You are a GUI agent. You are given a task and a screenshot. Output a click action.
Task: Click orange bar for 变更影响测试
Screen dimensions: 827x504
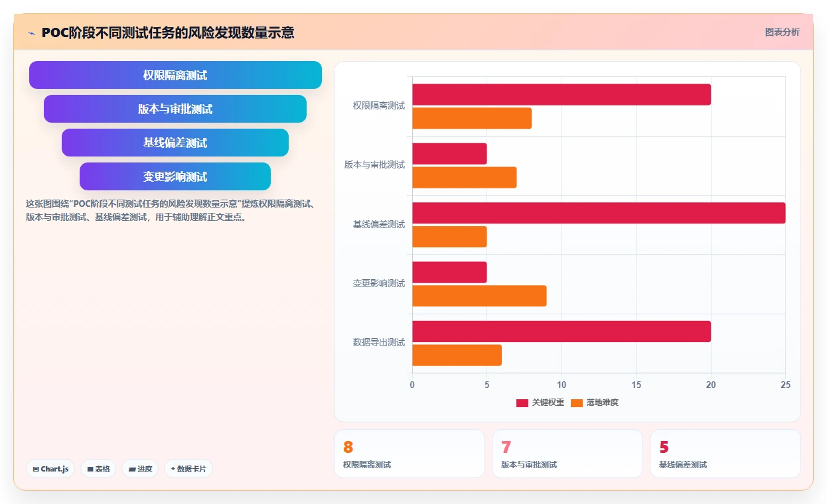pos(479,296)
